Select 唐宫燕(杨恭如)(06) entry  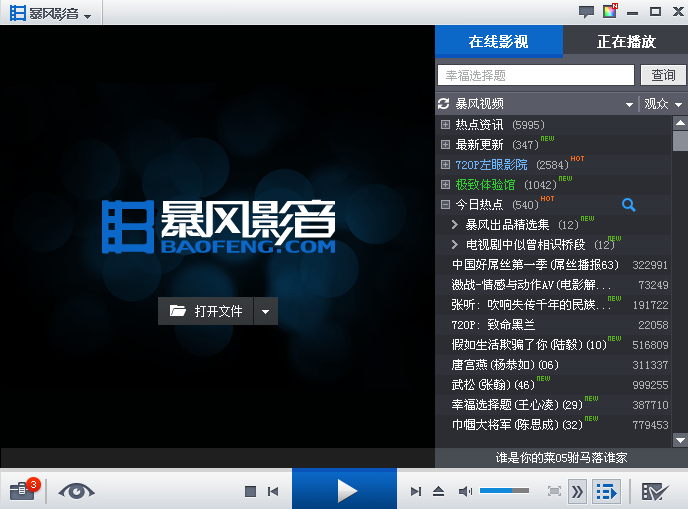pos(554,365)
